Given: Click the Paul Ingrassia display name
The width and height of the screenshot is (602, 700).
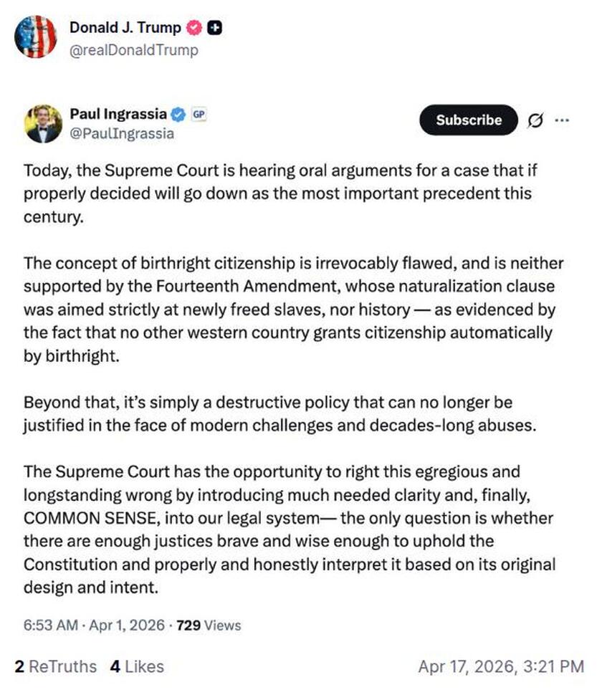Looking at the screenshot, I should pyautogui.click(x=118, y=114).
